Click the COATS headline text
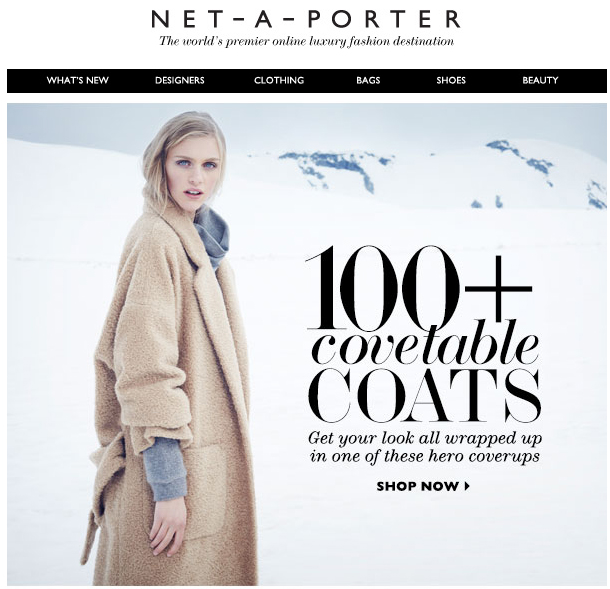Viewport: 610px width, 589px height. click(x=425, y=396)
